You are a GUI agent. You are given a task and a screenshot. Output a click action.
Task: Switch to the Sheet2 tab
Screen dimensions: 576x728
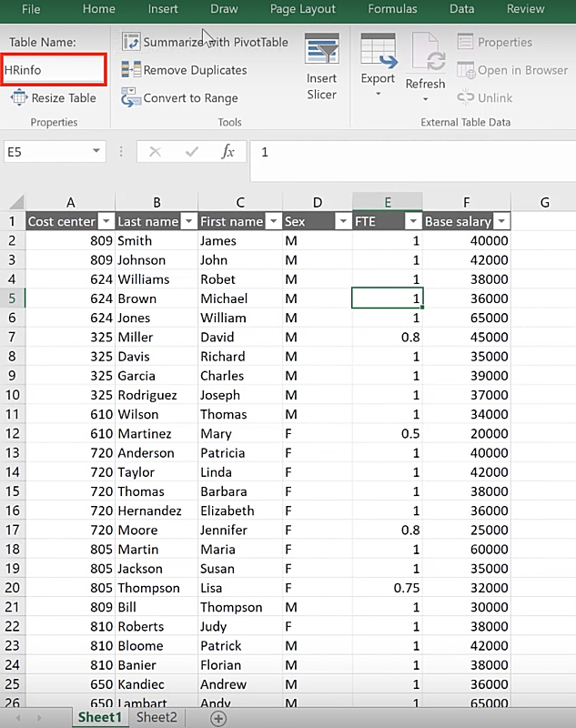155,717
